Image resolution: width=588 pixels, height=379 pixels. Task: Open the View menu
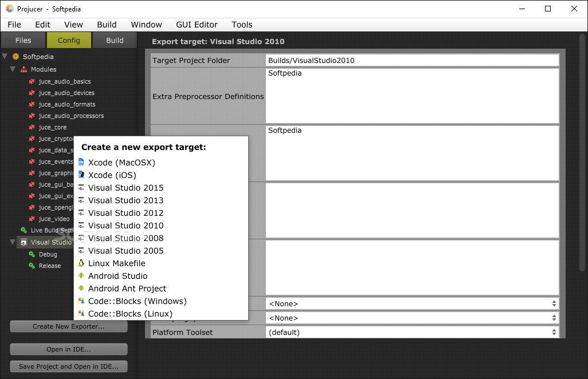point(73,25)
